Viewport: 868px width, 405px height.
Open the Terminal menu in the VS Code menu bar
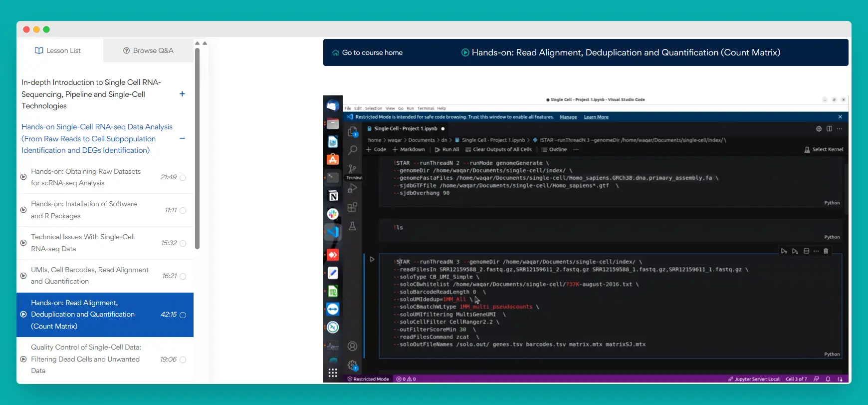(426, 108)
